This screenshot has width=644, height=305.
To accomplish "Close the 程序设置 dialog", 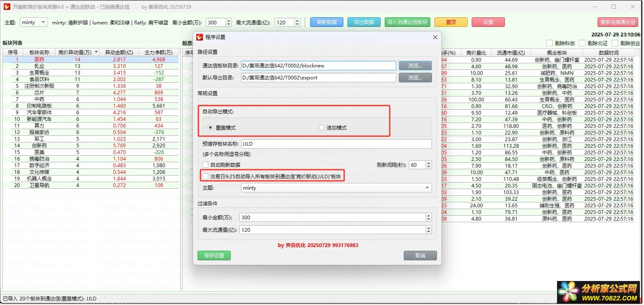I will (x=435, y=37).
